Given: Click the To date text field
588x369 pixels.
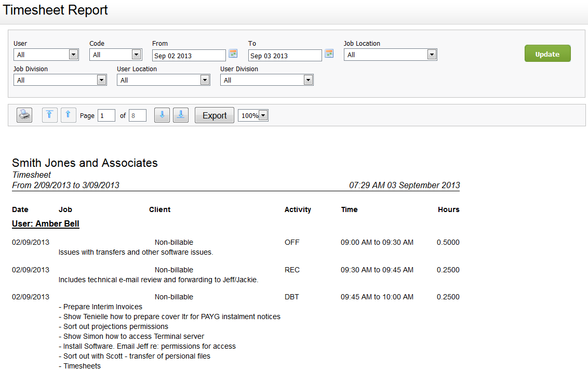Looking at the screenshot, I should point(285,56).
